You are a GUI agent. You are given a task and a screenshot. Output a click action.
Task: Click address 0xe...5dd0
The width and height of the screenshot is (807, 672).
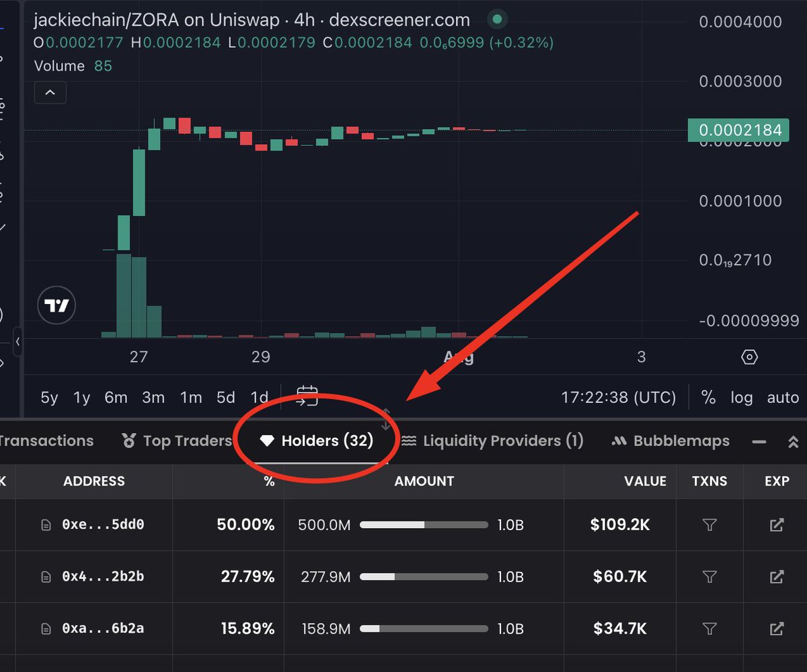(x=103, y=525)
